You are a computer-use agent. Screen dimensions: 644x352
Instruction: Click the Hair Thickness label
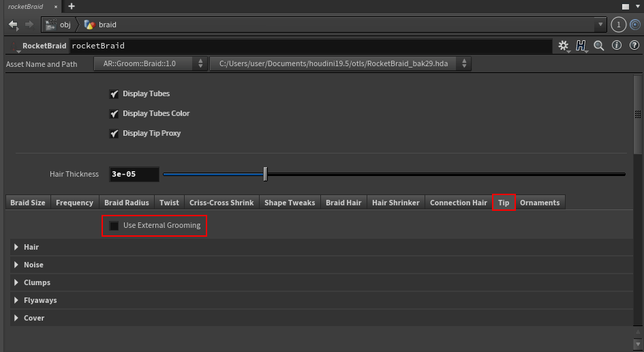pyautogui.click(x=74, y=175)
